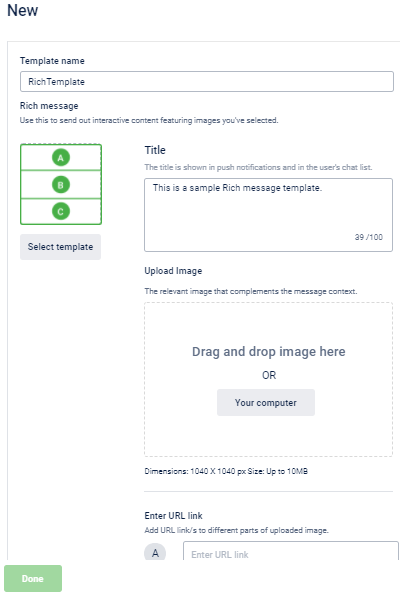Select the green A section circle
The image size is (400, 595).
[x=61, y=157]
